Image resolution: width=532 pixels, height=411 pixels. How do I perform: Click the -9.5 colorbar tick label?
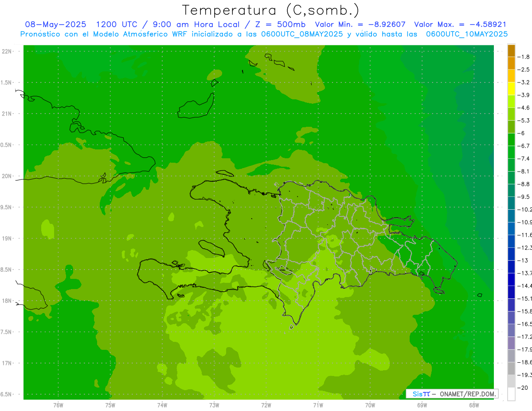(524, 197)
